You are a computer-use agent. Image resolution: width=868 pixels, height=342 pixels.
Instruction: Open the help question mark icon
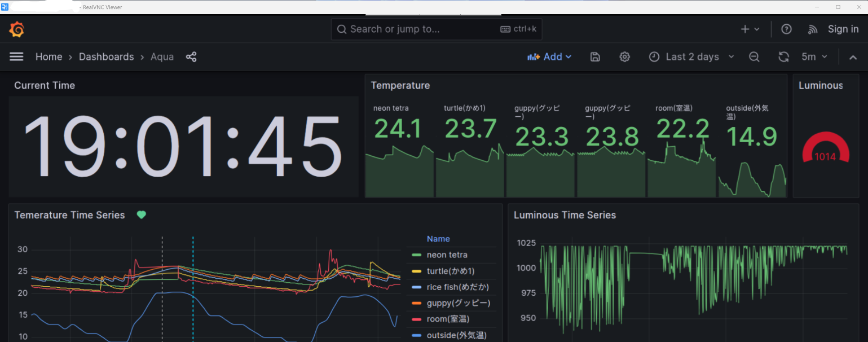point(786,29)
